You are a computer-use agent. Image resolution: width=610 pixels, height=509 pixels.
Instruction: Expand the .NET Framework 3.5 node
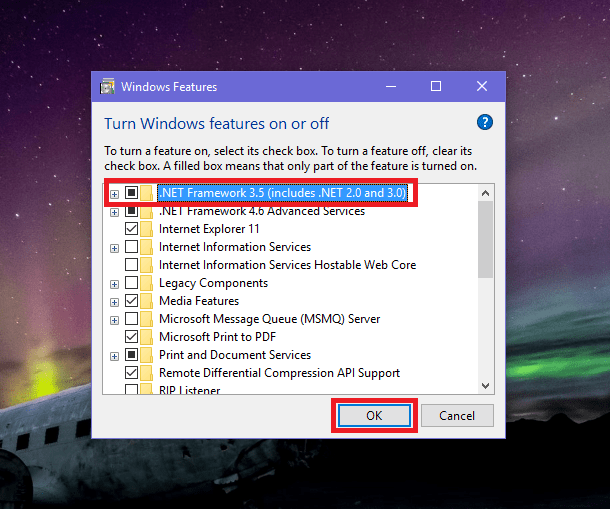[114, 194]
